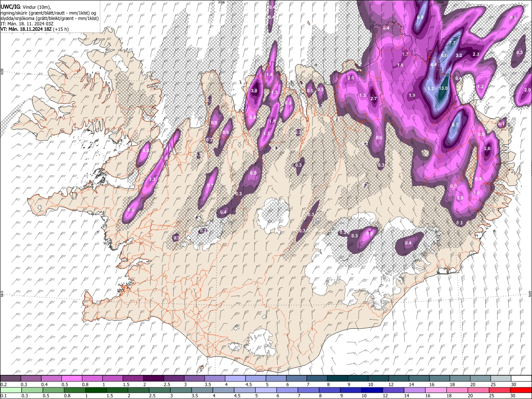Click the 7.7 precipitation value on map
The width and height of the screenshot is (532, 399).
[453, 43]
